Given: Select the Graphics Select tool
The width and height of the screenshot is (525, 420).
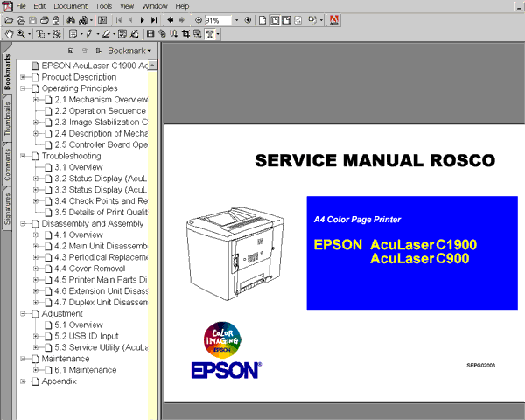Looking at the screenshot, I should tap(57, 34).
